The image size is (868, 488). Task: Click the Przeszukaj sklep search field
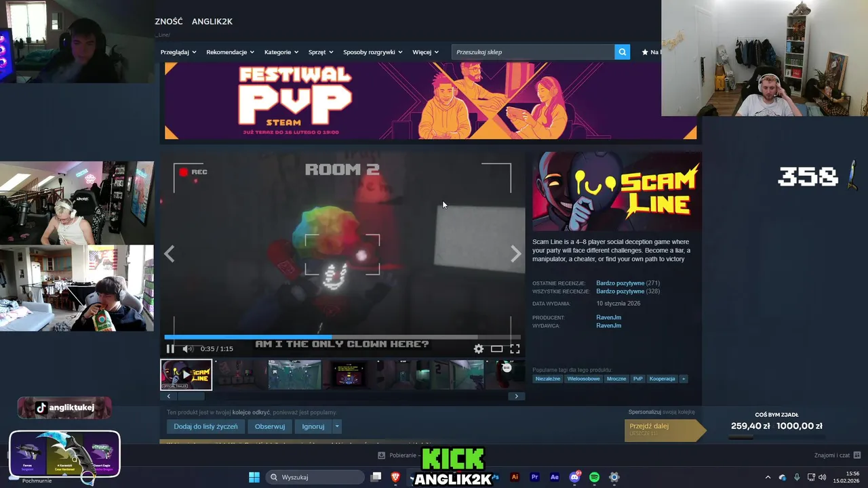(533, 52)
